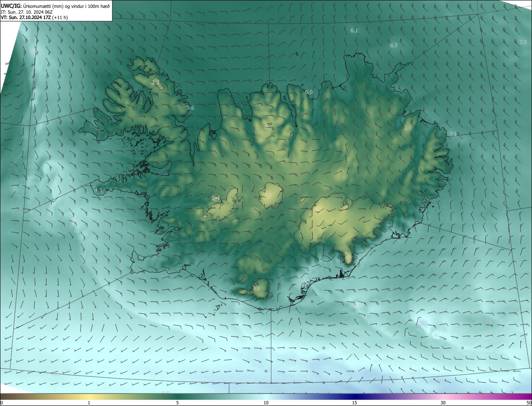532x406 pixels.
Task: Click the 7.1 value off east coast
Action: pyautogui.click(x=453, y=134)
